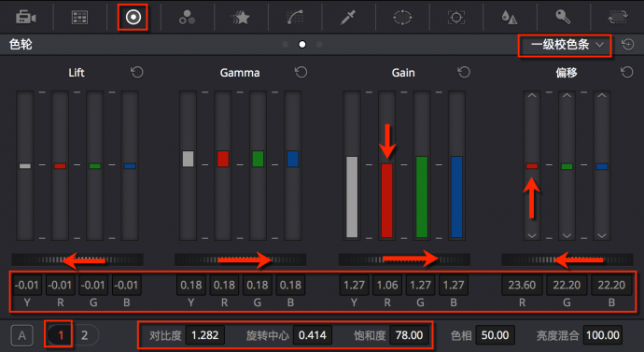Click the offset green bar down arrow

[x=567, y=236]
